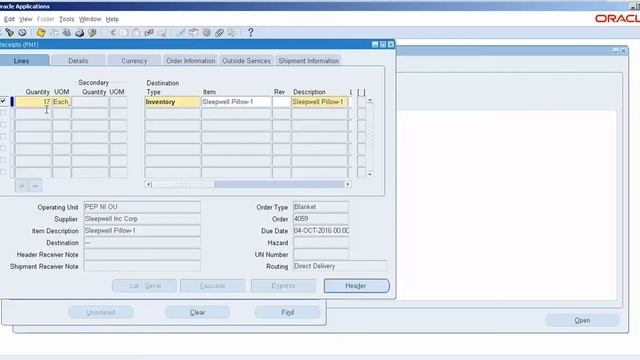The height and width of the screenshot is (360, 640).
Task: Click the vertical scrollbar up arrow in lines grid
Action: coord(370,100)
